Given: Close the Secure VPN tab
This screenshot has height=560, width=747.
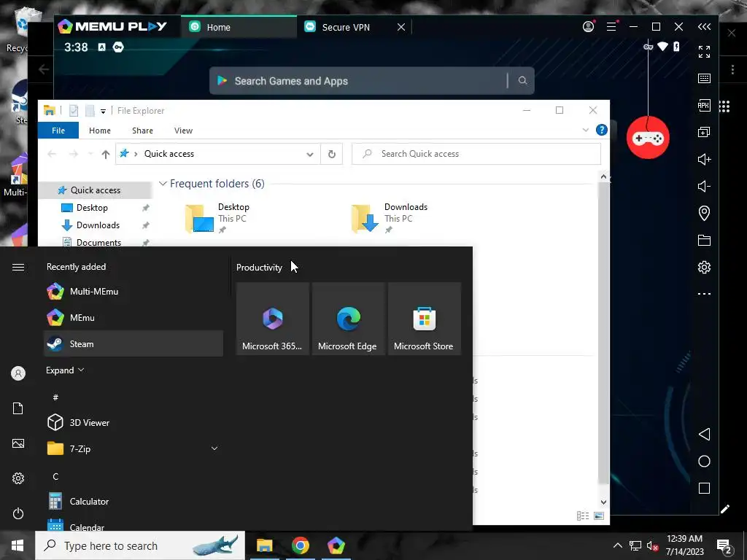Looking at the screenshot, I should pyautogui.click(x=401, y=27).
